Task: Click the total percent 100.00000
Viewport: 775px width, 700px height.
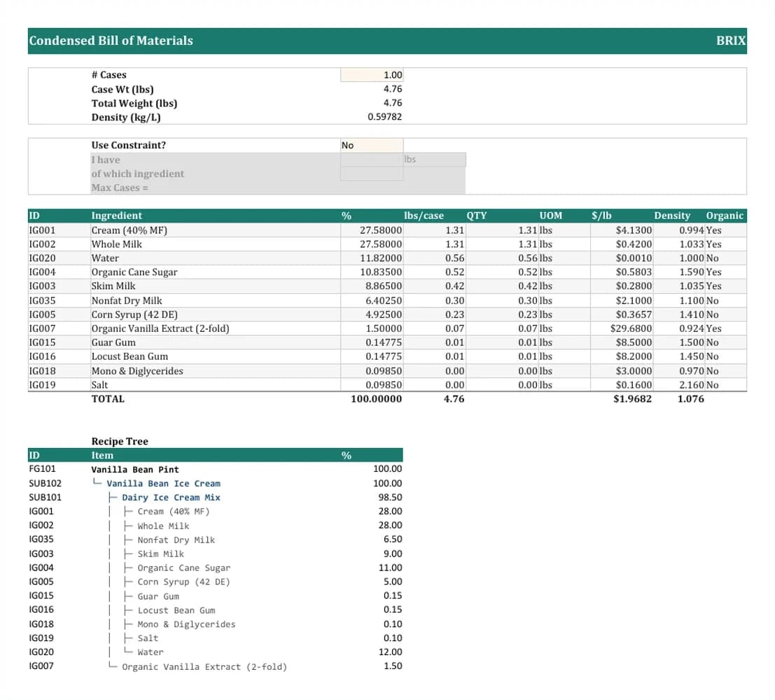Action: coord(377,399)
